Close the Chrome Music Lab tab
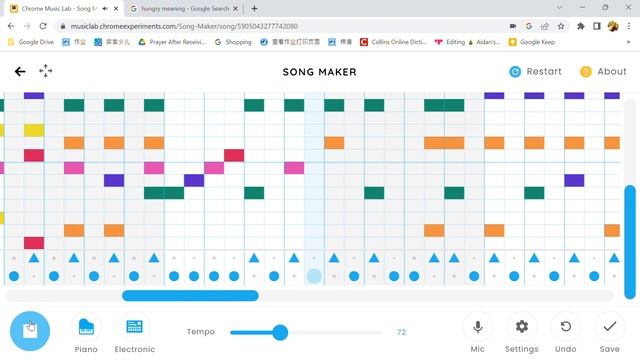This screenshot has width=640, height=360. 116,9
